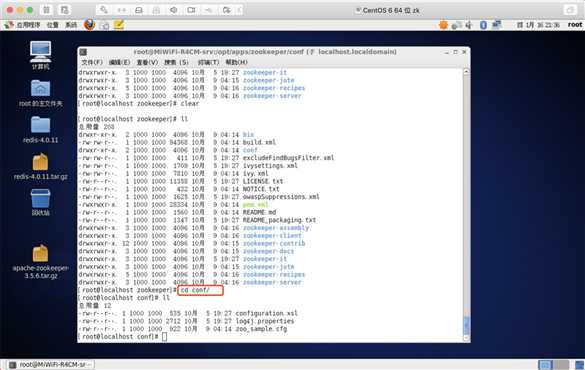
Task: Click 'LICENSE.txt' in terminal listing
Action: [263, 181]
